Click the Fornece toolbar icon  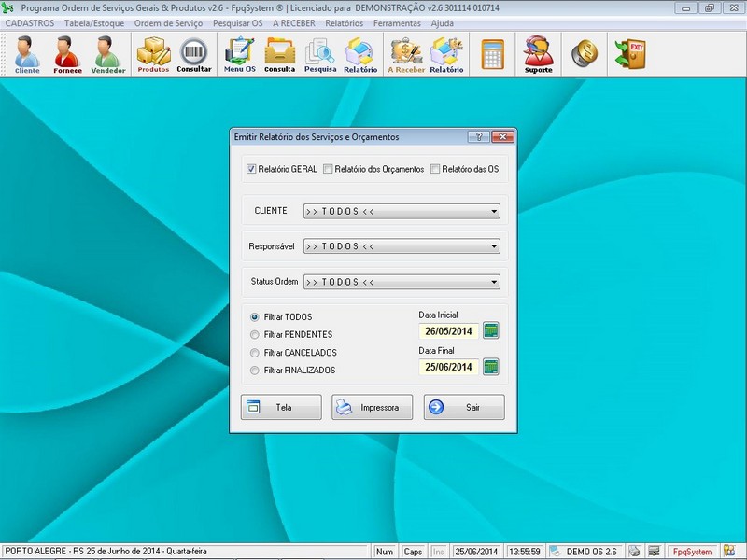pos(67,54)
